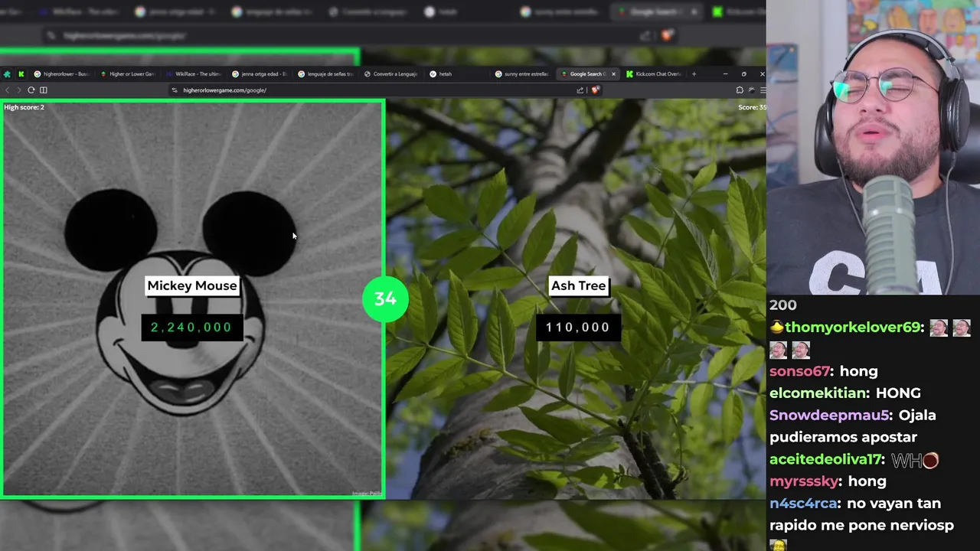
Task: Open a new tab with the plus button
Action: (694, 74)
